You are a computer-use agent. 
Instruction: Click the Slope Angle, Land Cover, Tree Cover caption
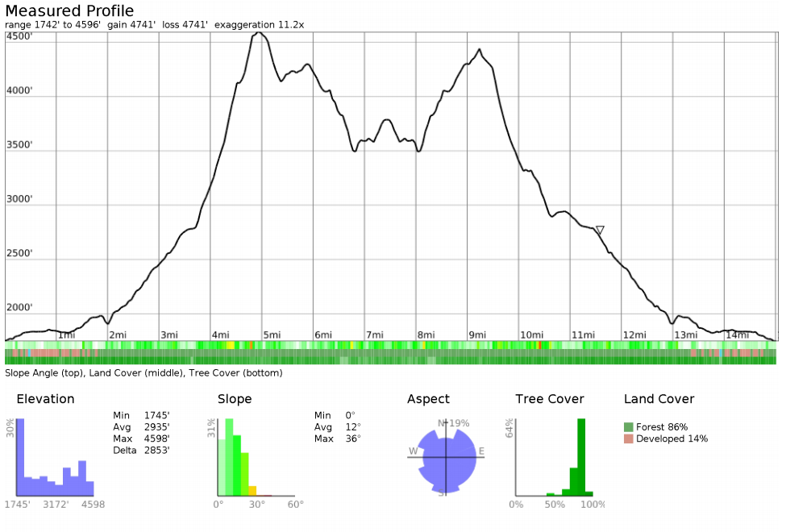coord(143,373)
